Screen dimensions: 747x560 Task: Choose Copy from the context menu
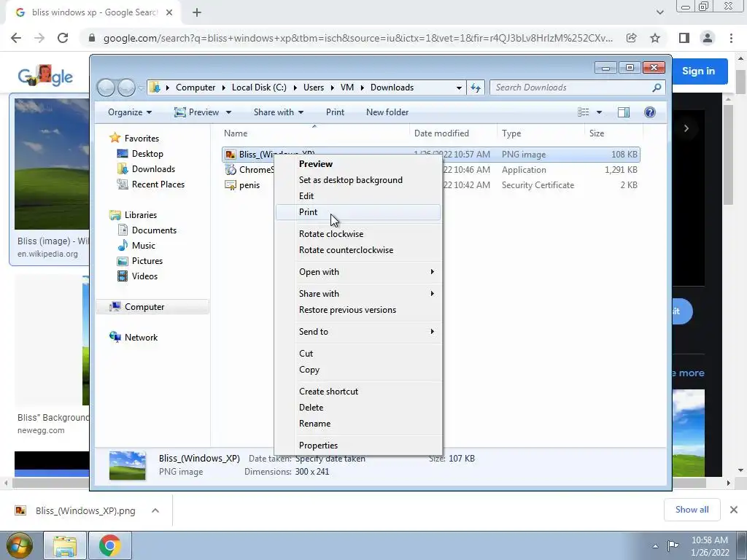(358, 370)
